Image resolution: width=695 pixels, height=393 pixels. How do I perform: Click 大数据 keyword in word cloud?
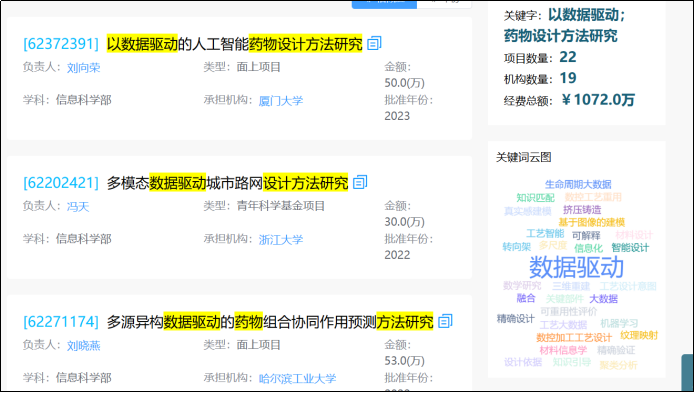pyautogui.click(x=604, y=299)
